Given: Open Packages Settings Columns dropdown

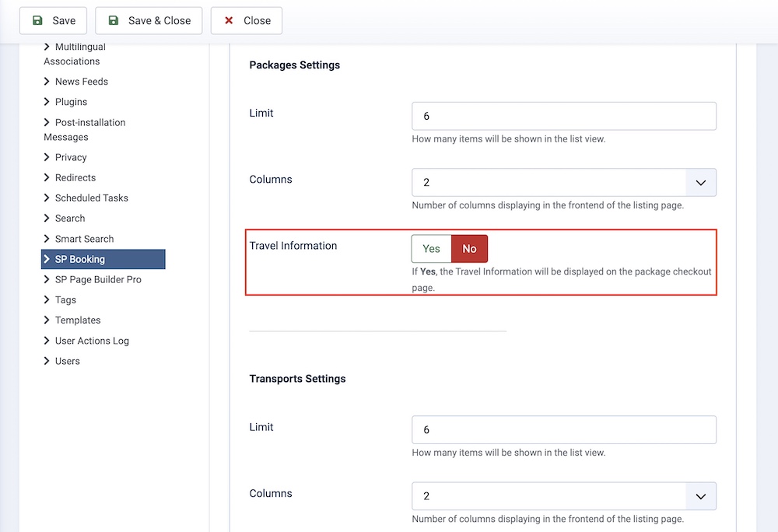Looking at the screenshot, I should point(563,183).
